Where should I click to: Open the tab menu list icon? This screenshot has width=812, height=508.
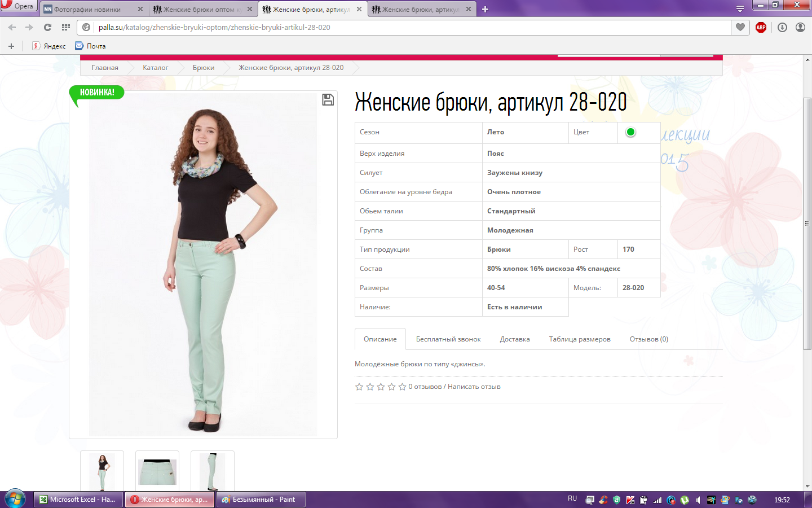(740, 9)
